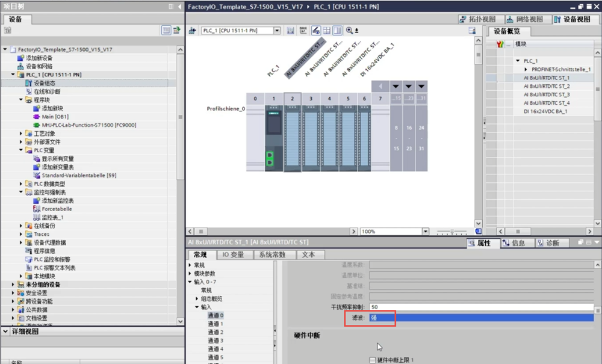Adjust the device view zoom slider

click(451, 232)
